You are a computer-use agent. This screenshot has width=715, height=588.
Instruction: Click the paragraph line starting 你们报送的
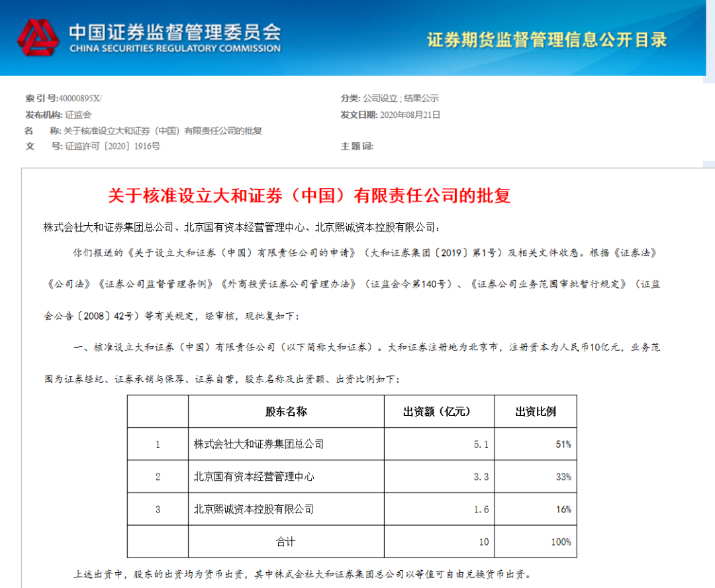click(365, 253)
